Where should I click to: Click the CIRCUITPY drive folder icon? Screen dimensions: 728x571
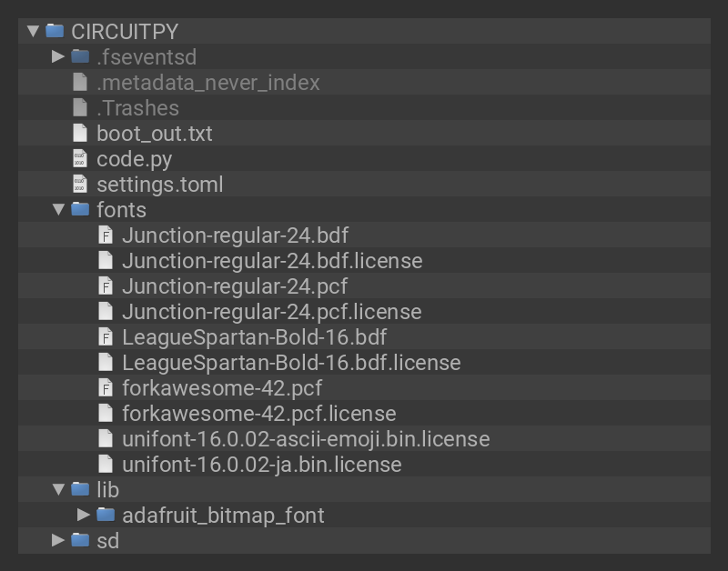tap(55, 32)
